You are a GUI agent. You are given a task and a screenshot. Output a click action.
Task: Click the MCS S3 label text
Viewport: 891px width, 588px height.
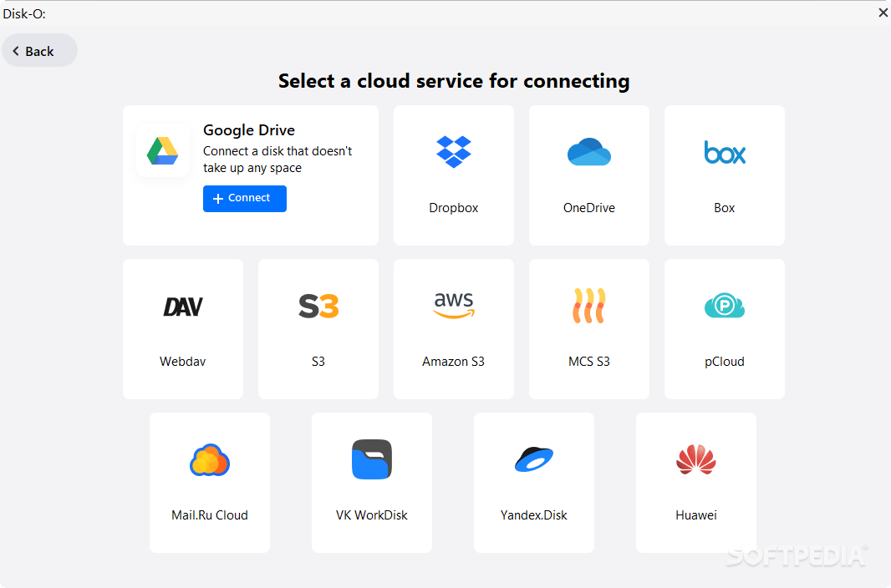click(x=588, y=362)
